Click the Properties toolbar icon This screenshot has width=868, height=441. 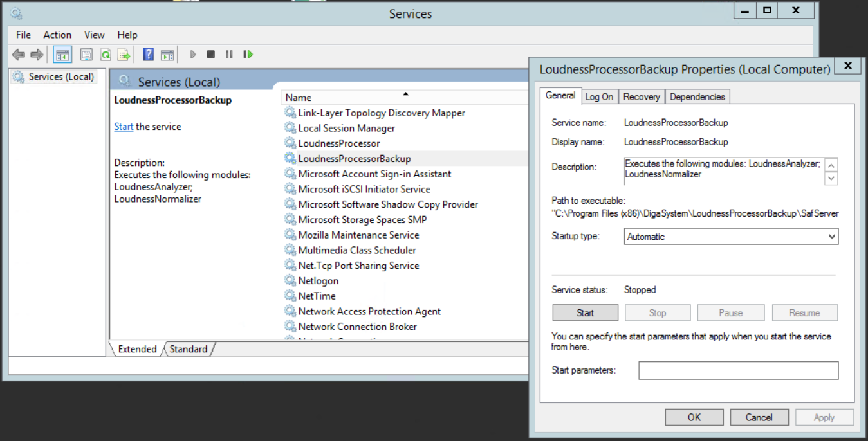click(86, 55)
